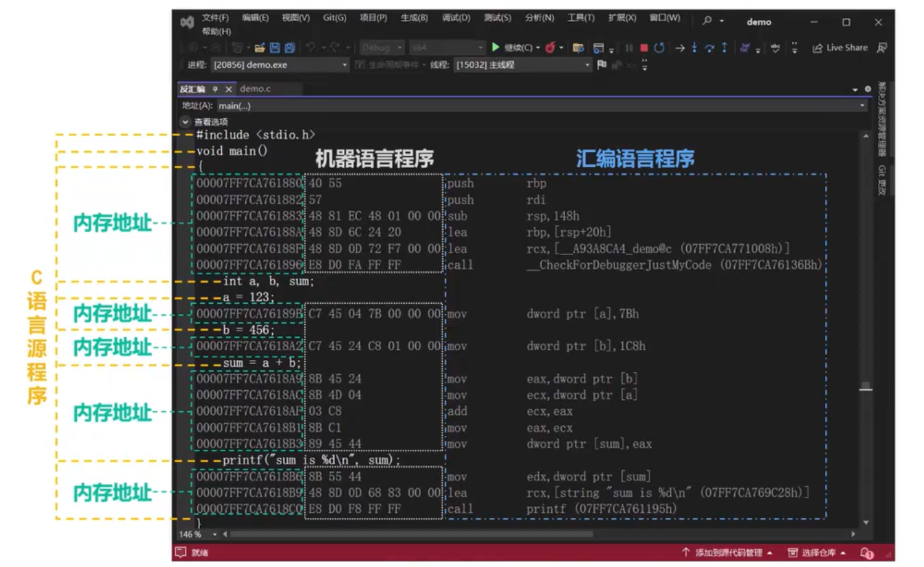Expand the 查看选项 viewing options section

pyautogui.click(x=185, y=122)
